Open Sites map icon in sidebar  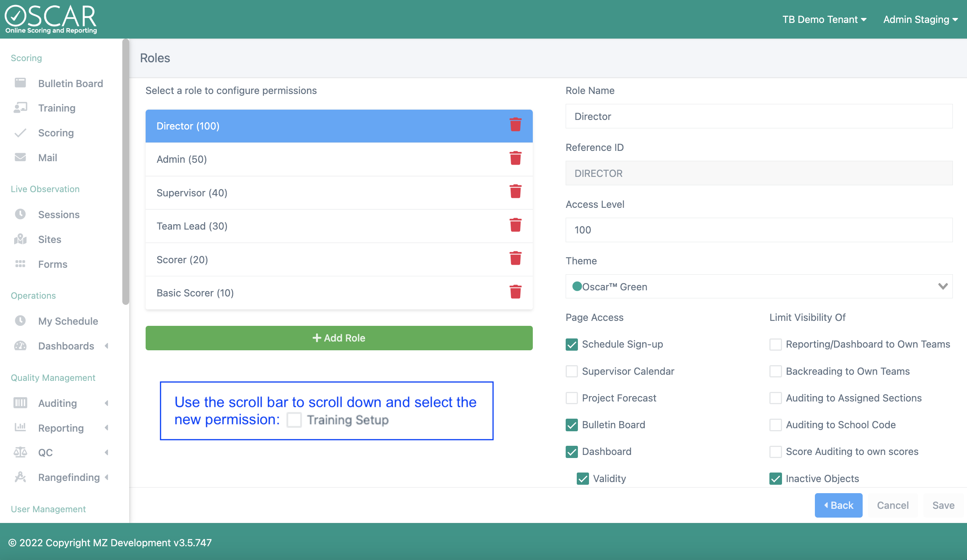pos(20,239)
